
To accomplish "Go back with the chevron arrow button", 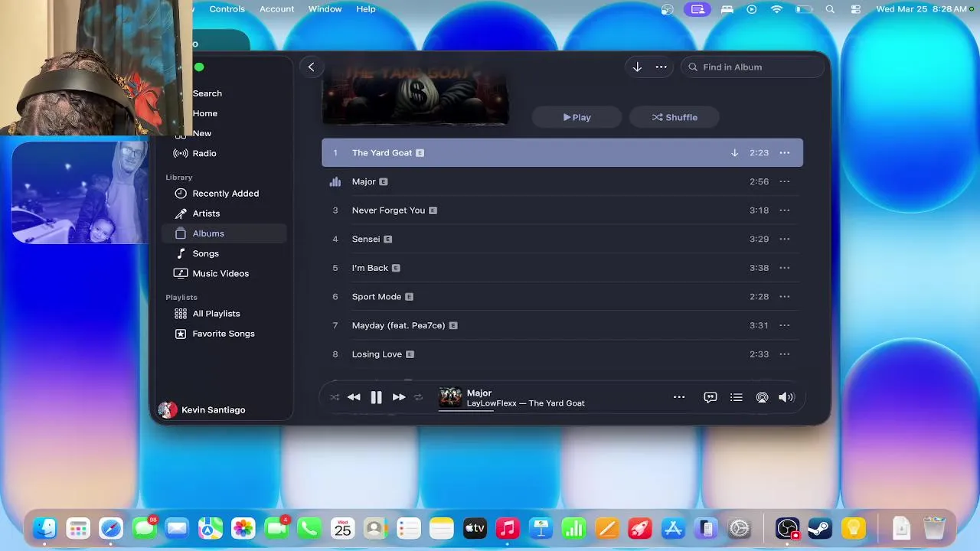I will (311, 67).
